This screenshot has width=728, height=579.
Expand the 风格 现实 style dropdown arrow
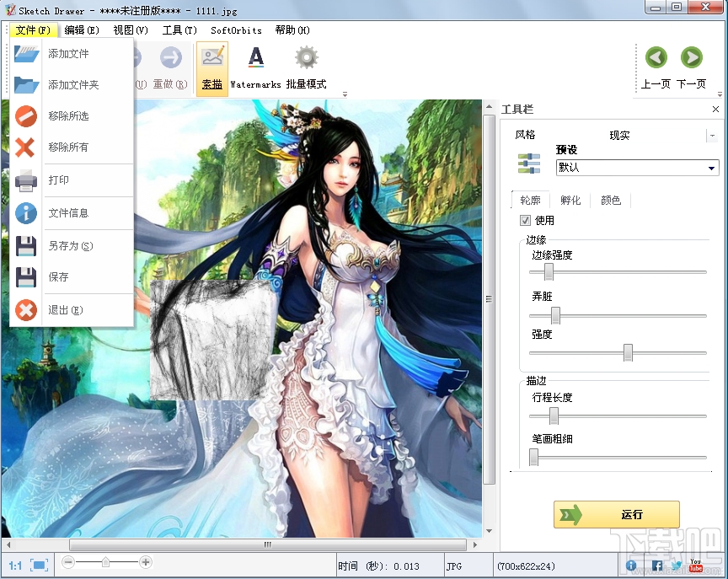pyautogui.click(x=712, y=136)
